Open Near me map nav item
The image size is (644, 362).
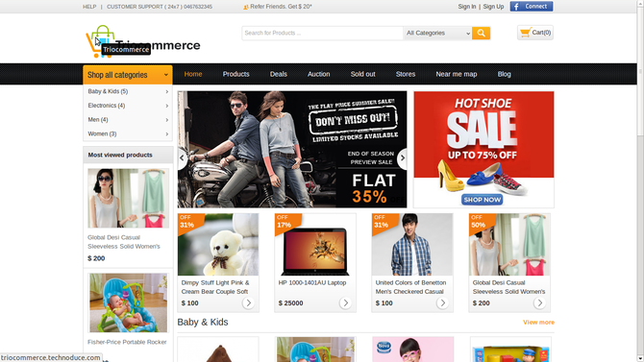pos(457,74)
